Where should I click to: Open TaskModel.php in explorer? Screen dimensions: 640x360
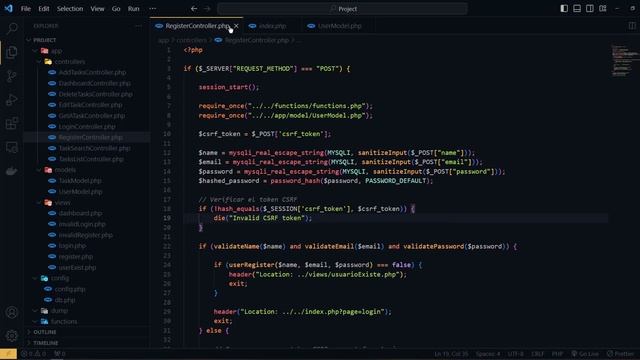[80, 180]
